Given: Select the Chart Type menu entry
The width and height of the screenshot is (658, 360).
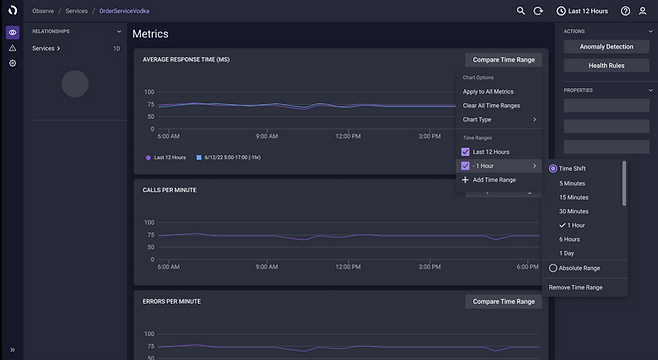Looking at the screenshot, I should click(499, 120).
